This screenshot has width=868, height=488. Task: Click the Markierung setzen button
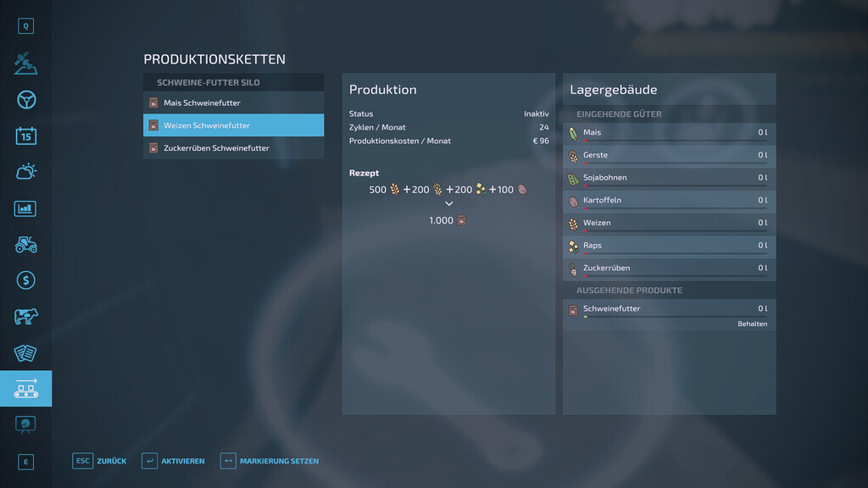270,461
